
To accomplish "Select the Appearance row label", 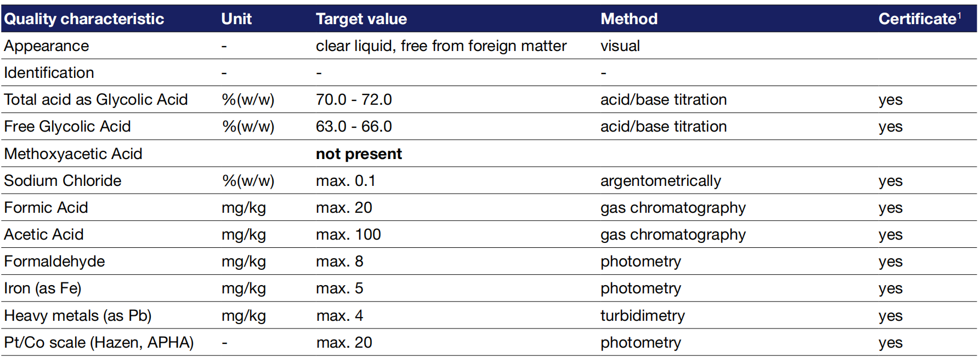I will (46, 46).
